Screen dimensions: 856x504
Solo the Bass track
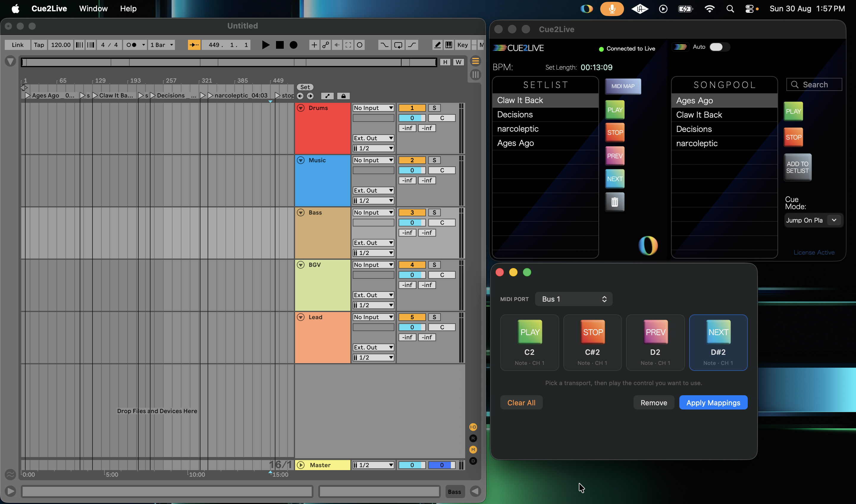(434, 212)
